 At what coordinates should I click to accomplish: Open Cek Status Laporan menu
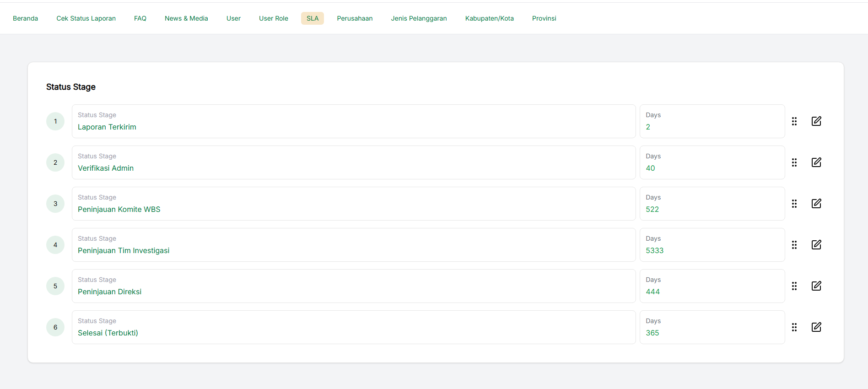[86, 18]
